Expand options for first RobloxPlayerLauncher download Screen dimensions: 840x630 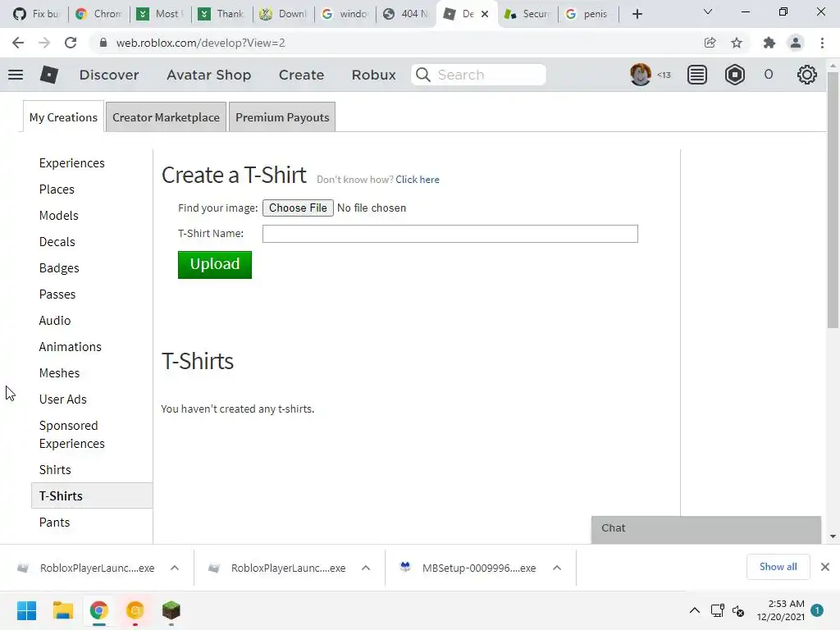click(x=175, y=568)
